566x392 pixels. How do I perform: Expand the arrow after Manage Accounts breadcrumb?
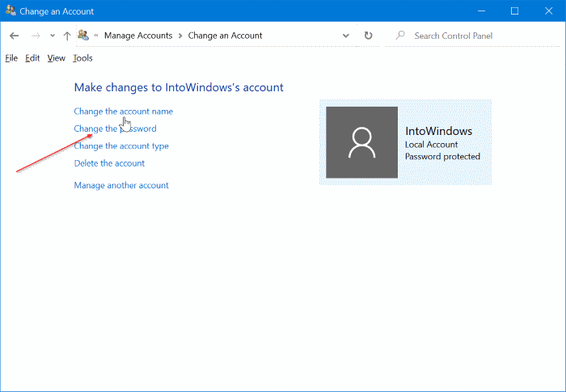tap(180, 36)
